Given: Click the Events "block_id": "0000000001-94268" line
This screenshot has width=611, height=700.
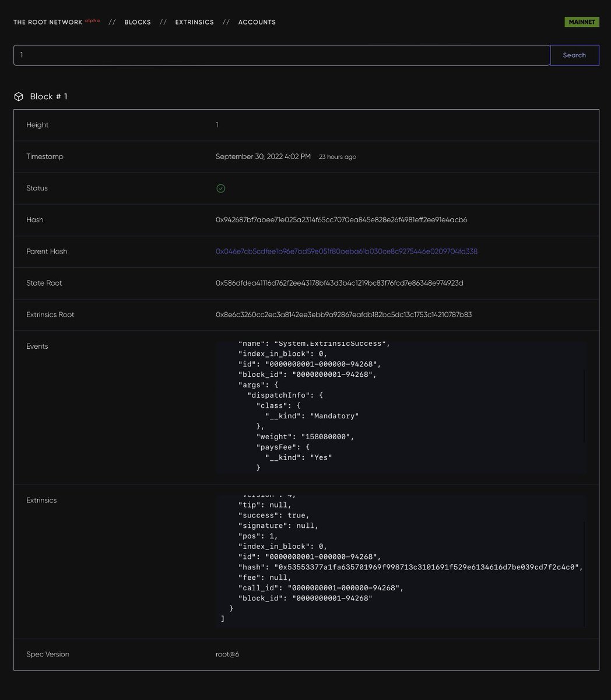Looking at the screenshot, I should click(308, 374).
